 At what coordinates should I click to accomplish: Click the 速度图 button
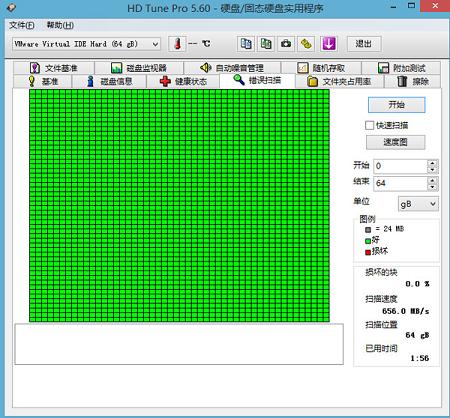pyautogui.click(x=395, y=142)
